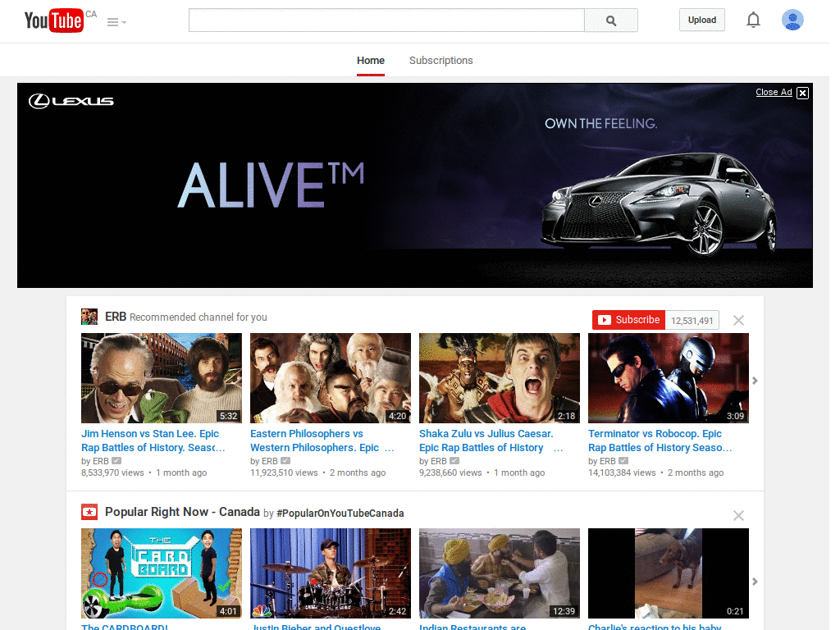Open the ERB channel name link
This screenshot has height=630, width=840.
115,317
